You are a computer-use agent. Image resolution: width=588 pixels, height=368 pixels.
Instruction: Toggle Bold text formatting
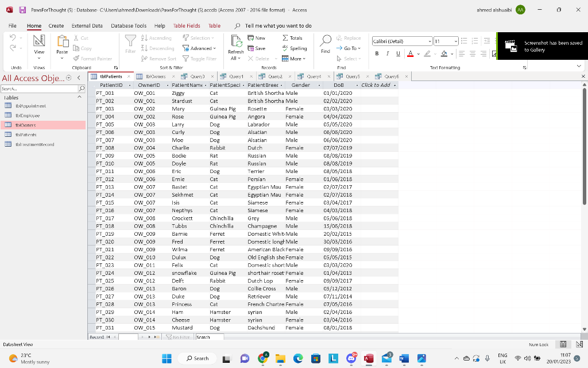(x=377, y=53)
